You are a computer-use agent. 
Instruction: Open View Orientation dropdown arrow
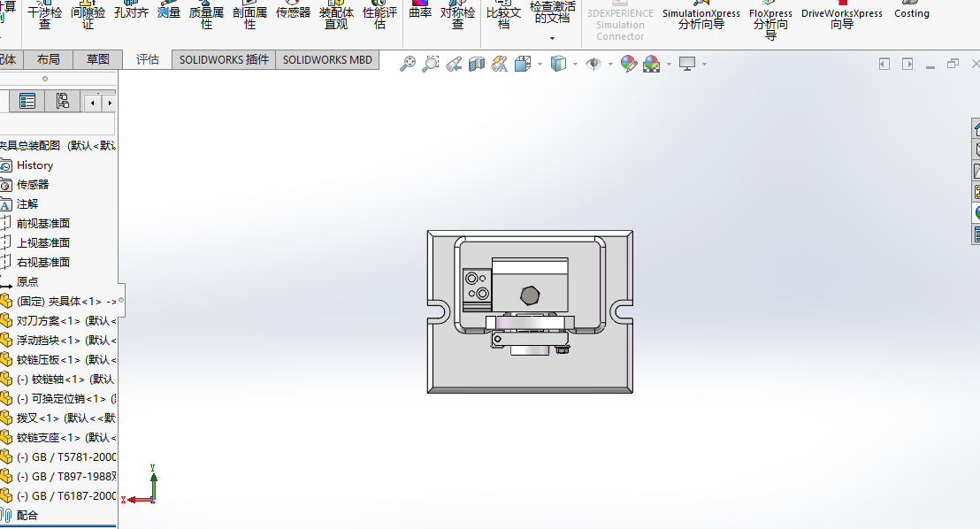point(540,65)
